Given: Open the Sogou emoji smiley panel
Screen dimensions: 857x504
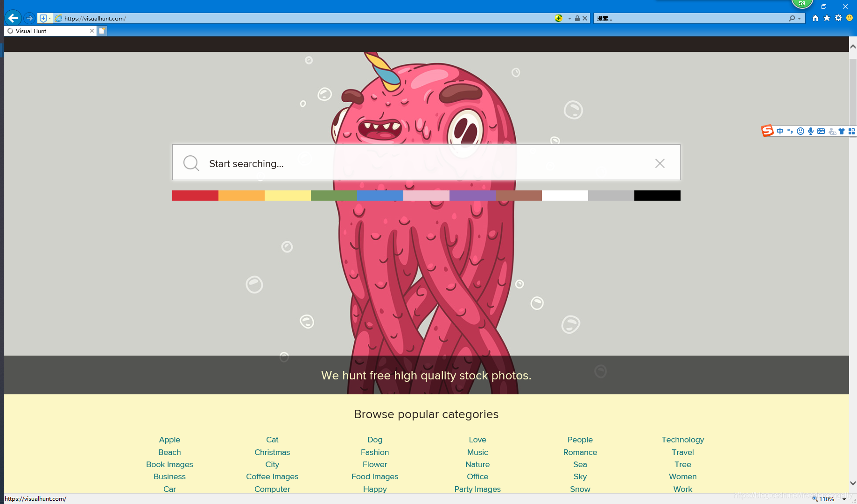Looking at the screenshot, I should pos(801,131).
